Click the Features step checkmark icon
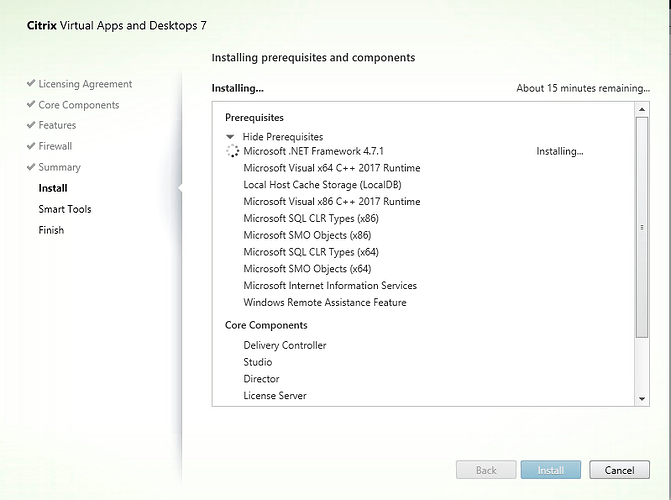Screen dimensions: 671x500 (31, 126)
